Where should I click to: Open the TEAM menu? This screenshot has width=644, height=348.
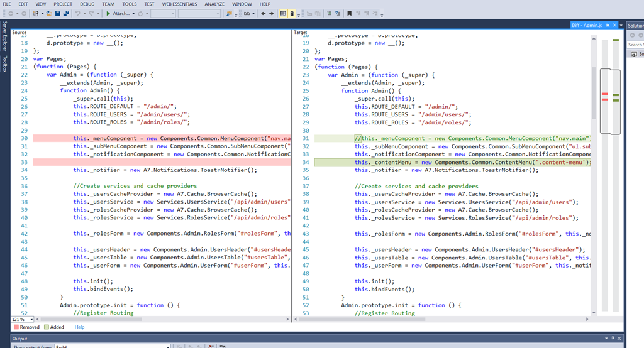108,4
